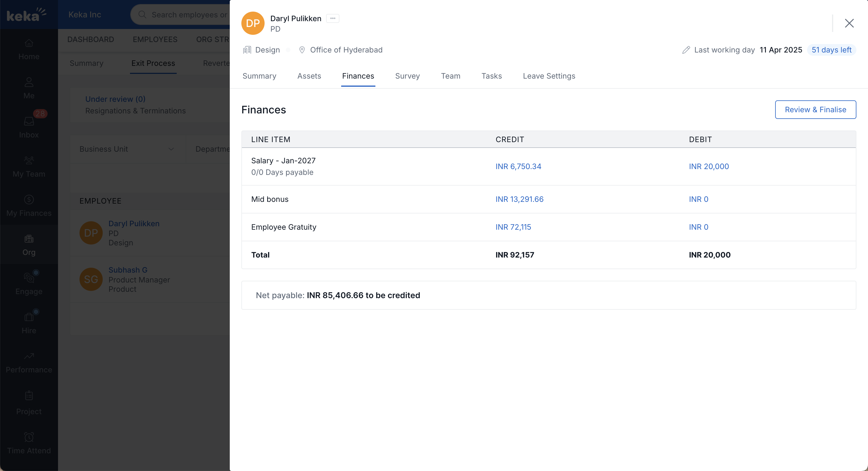Click the Performance icon in sidebar

tap(29, 356)
